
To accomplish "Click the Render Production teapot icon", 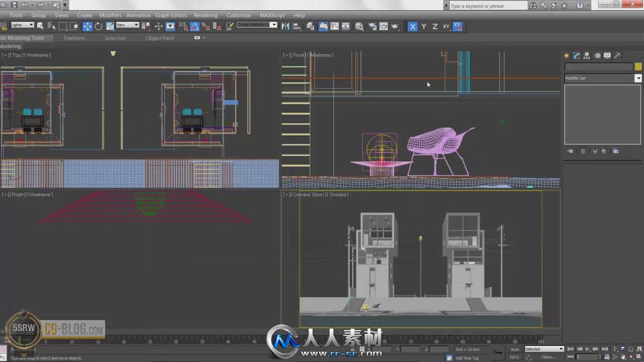I will 395,26.
